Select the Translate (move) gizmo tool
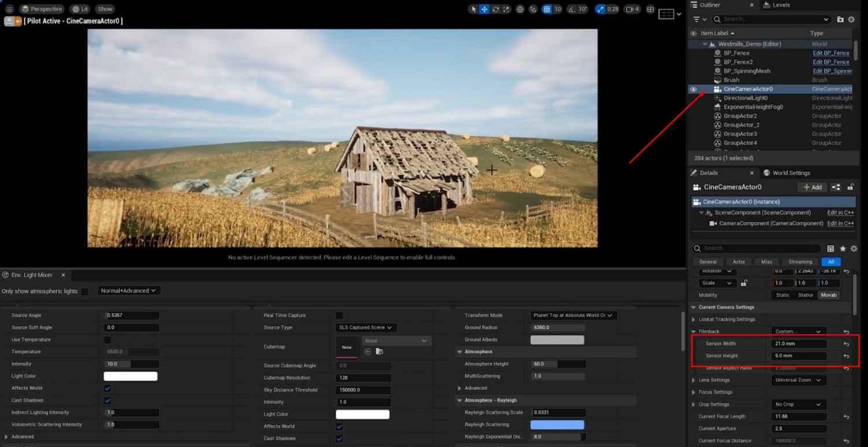868x447 pixels. [x=484, y=9]
